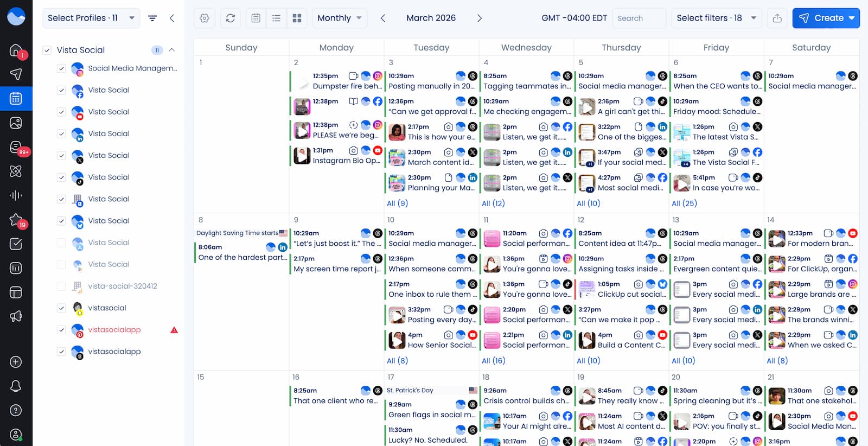Open 'Daylight Saving Time starts' entry
The height and width of the screenshot is (446, 868).
(242, 233)
